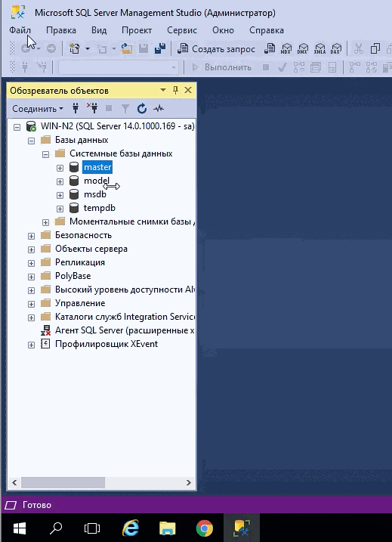Image resolution: width=392 pixels, height=542 pixels.
Task: Open the dropdown arrow beside New Project icon
Action: (x=88, y=48)
